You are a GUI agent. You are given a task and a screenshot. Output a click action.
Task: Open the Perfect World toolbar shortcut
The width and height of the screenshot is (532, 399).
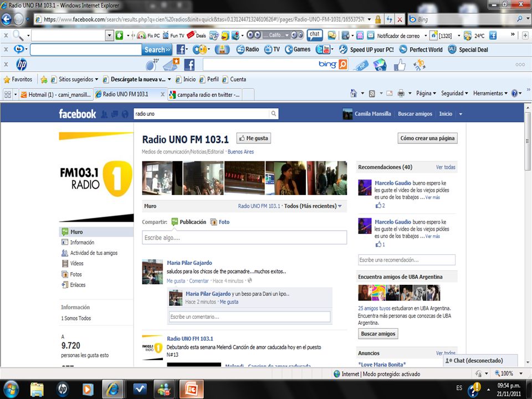click(421, 49)
